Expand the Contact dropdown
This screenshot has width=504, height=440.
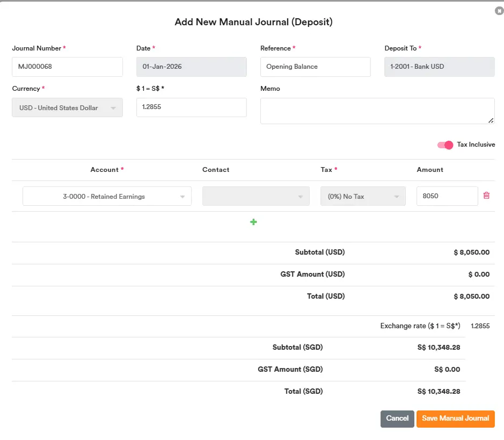coord(255,197)
